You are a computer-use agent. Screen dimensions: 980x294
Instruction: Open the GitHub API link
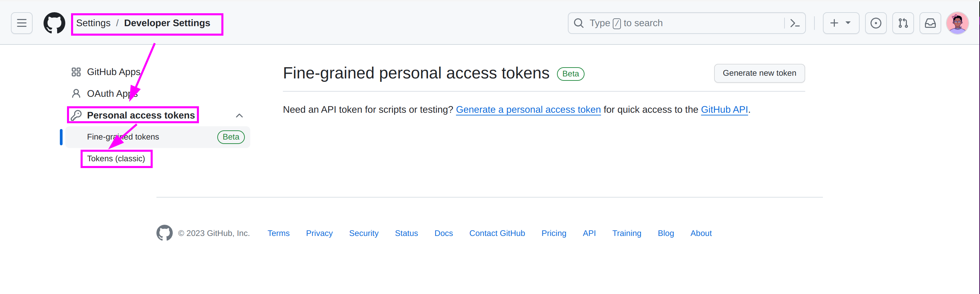coord(724,110)
